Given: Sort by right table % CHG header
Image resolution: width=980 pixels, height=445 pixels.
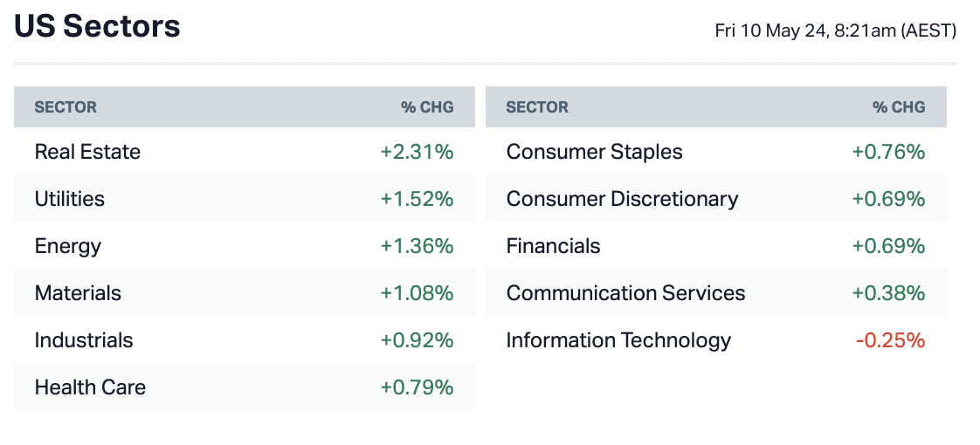Looking at the screenshot, I should [899, 107].
